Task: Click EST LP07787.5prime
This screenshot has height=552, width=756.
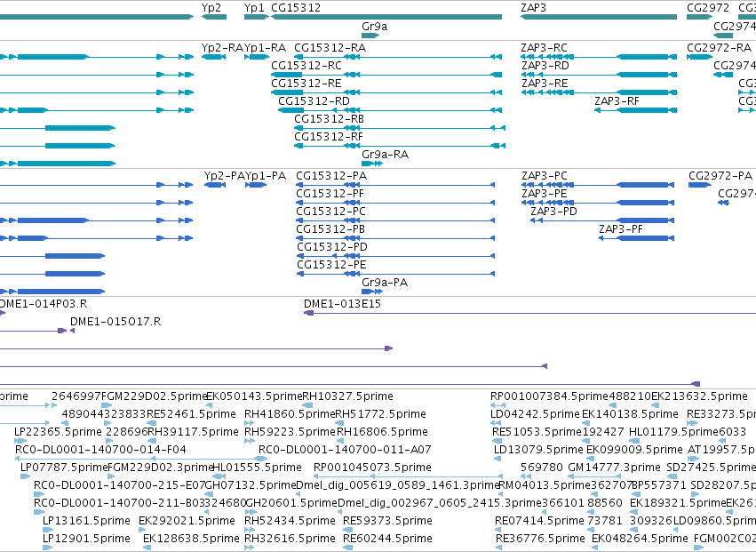Action: coord(64,468)
